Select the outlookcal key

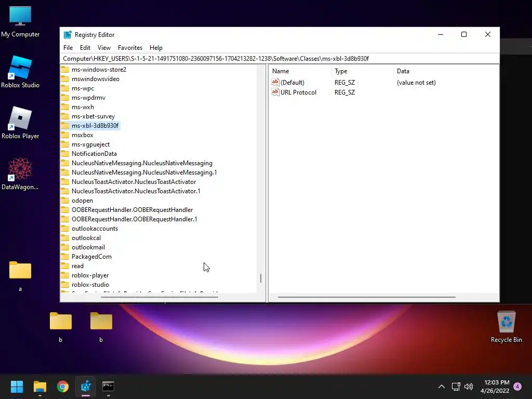86,238
